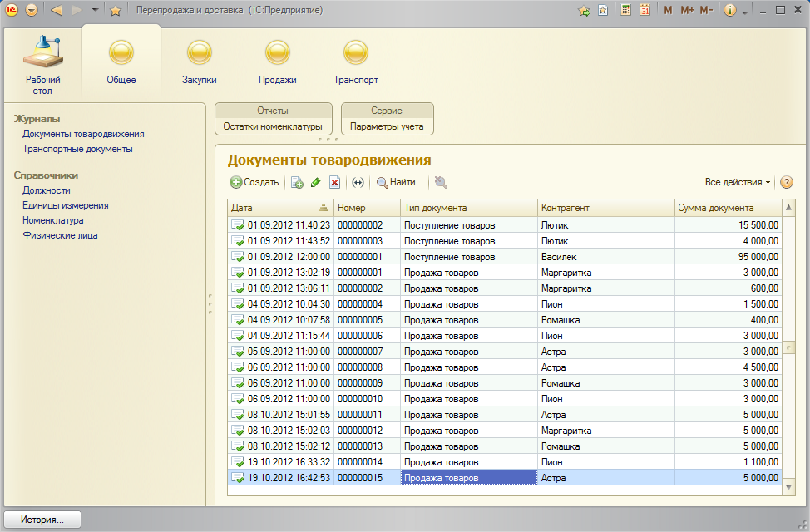
Task: Open Остатки номенклатуры report
Action: click(x=273, y=126)
